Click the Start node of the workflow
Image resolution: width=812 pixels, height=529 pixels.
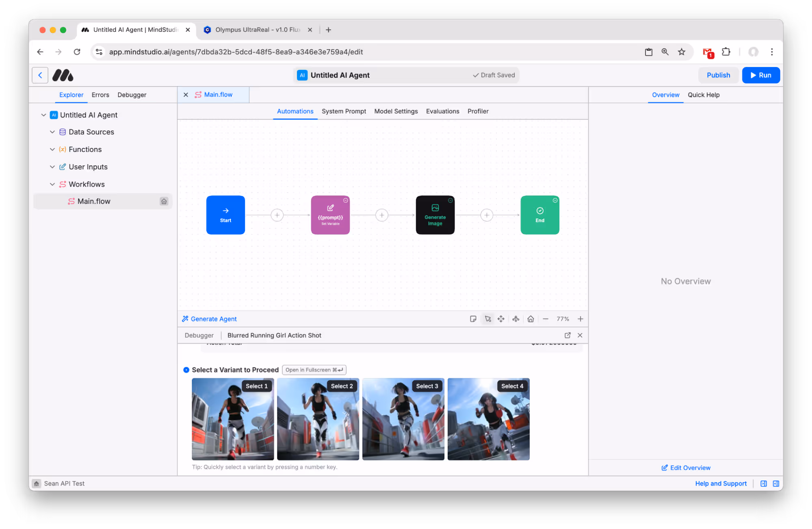coord(225,215)
